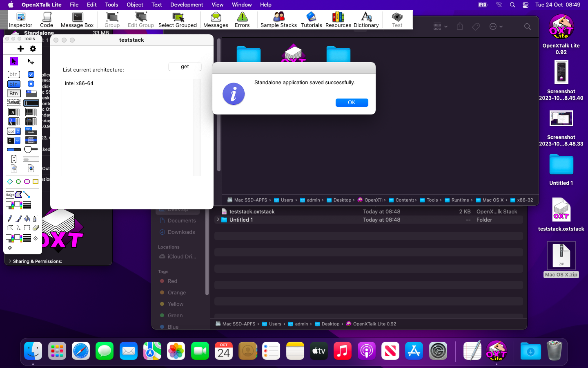
Task: Pick the radio button control in Tools palette
Action: (x=31, y=84)
